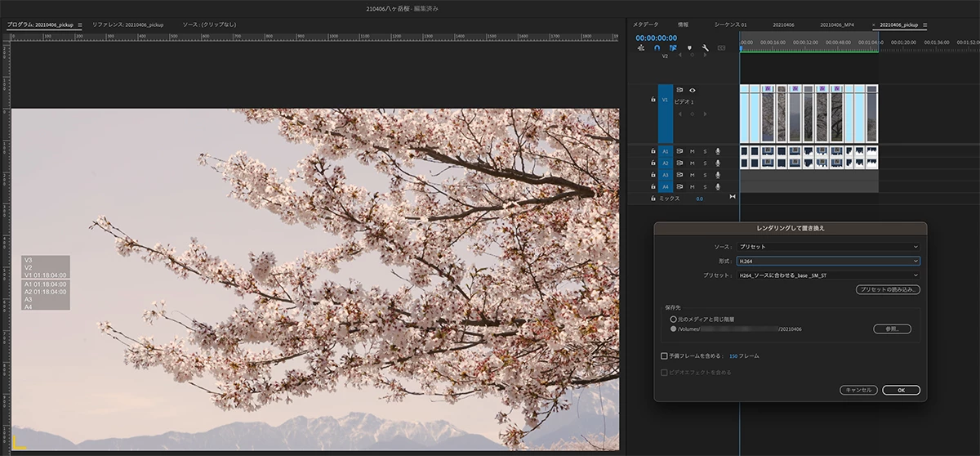The height and width of the screenshot is (456, 980).
Task: Switch to the 20210406_MP4 sequence tab
Action: point(837,25)
